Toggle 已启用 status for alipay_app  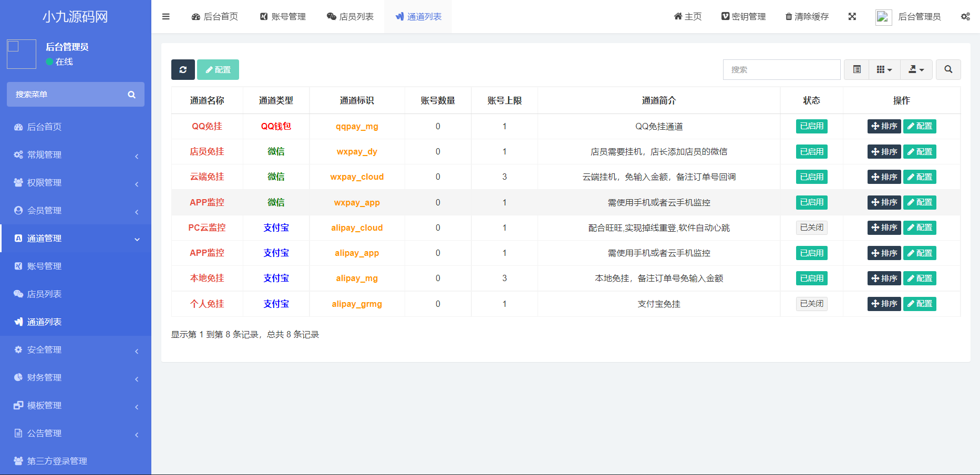(x=811, y=253)
